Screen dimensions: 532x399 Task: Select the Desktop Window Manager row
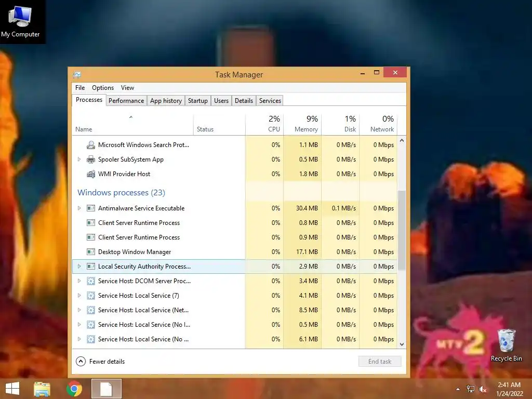tap(235, 252)
